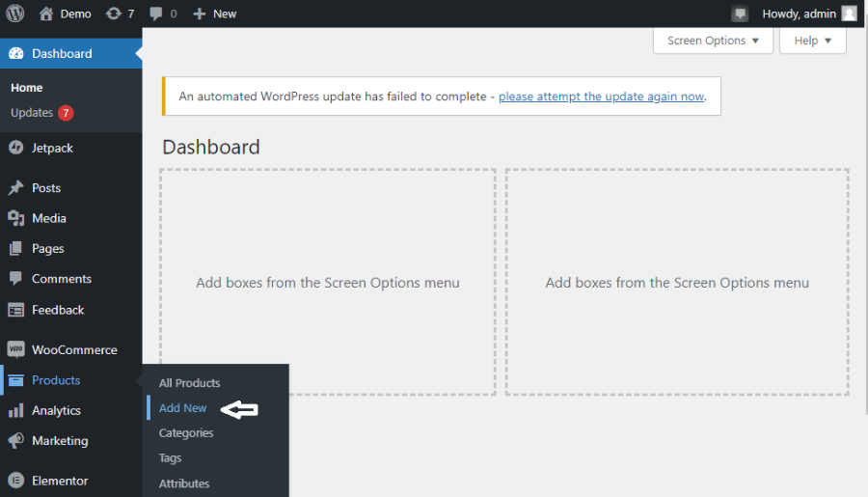Click the red 7 badge beside Updates

[x=66, y=113]
